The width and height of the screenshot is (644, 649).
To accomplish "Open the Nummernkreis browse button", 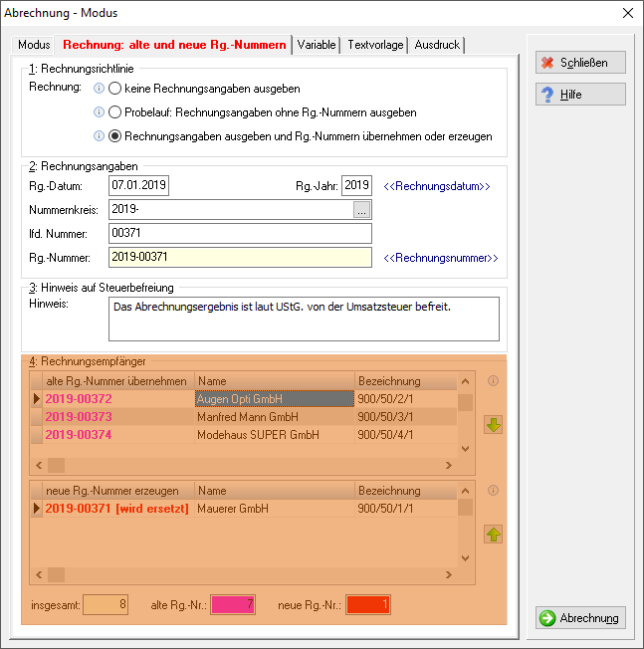I will tap(361, 209).
